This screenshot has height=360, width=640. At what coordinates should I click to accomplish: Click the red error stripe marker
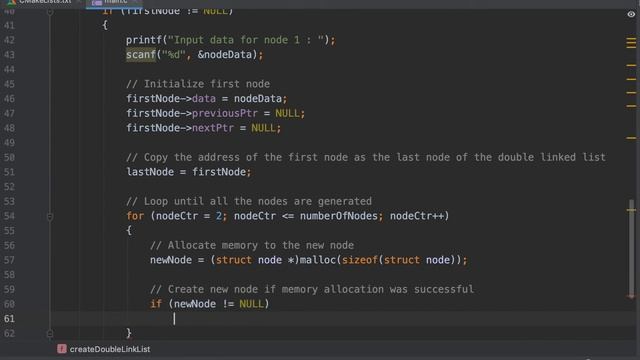click(x=631, y=297)
